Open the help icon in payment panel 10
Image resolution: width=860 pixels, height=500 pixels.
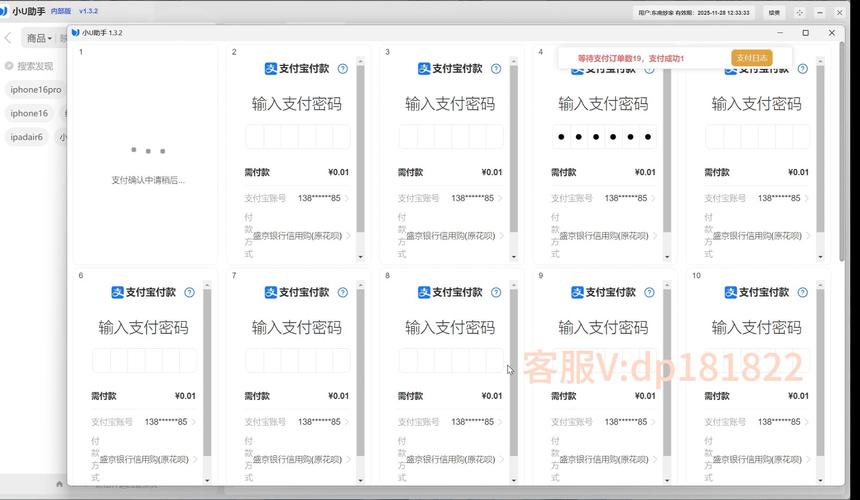(x=802, y=292)
